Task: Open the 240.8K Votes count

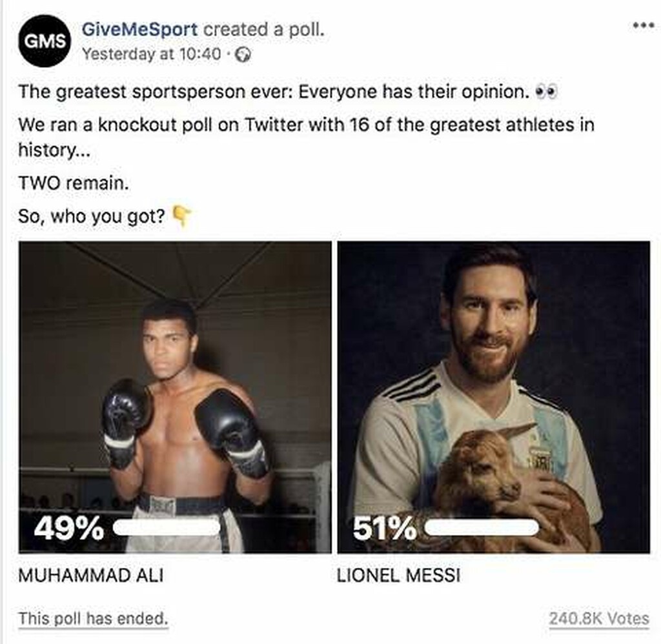Action: tap(598, 619)
